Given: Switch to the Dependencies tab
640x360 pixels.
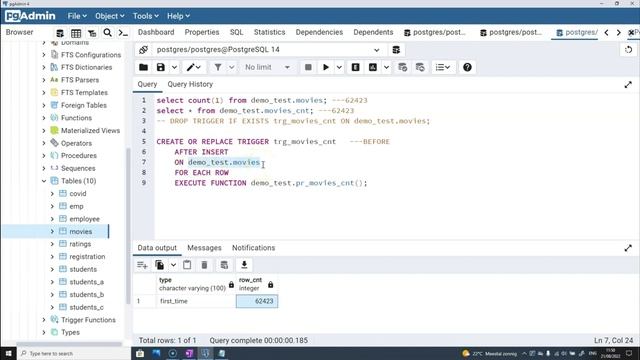Looking at the screenshot, I should 319,32.
